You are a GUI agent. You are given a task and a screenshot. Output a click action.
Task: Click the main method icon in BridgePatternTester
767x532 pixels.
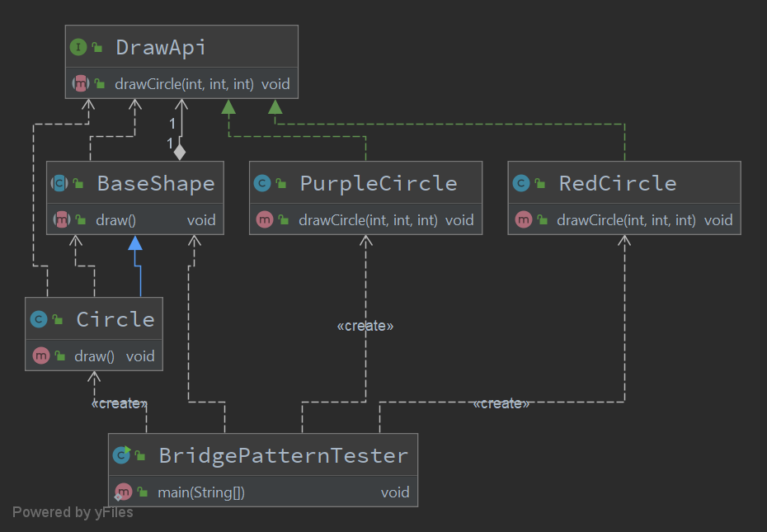pos(123,492)
